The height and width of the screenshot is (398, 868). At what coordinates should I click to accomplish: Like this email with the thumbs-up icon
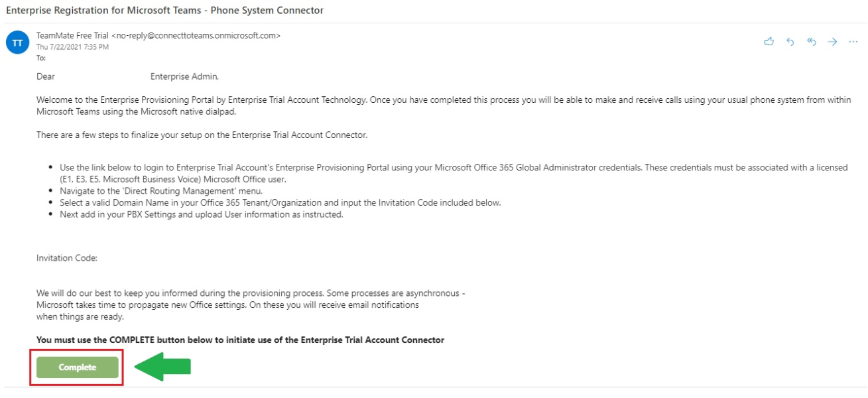coord(769,42)
